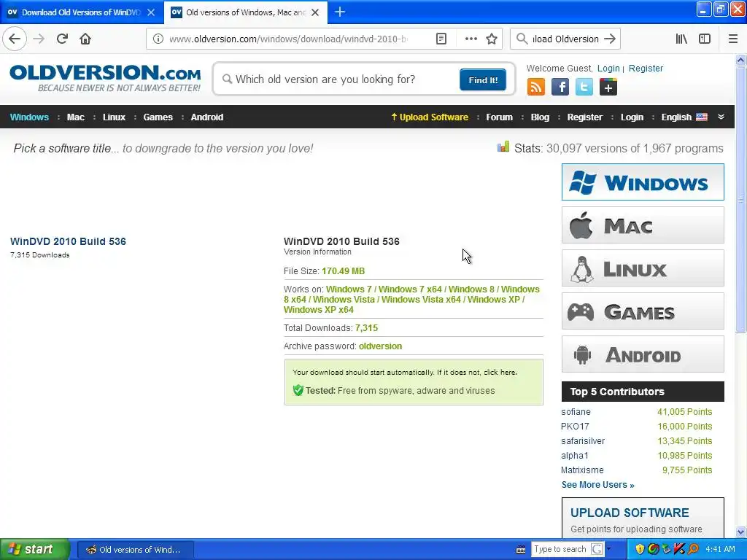Click the green Tested shield icon
This screenshot has width=747, height=560.
(298, 391)
